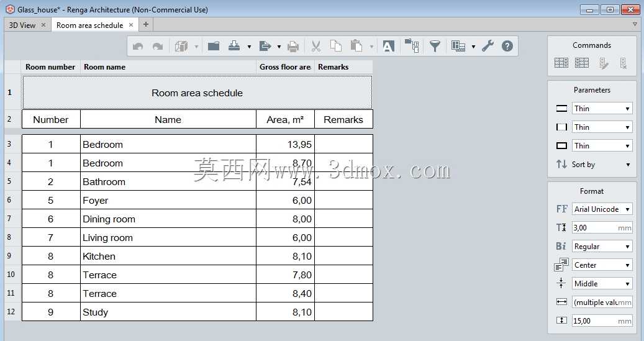
Task: Open the Middle vertical alignment dropdown
Action: pos(602,283)
